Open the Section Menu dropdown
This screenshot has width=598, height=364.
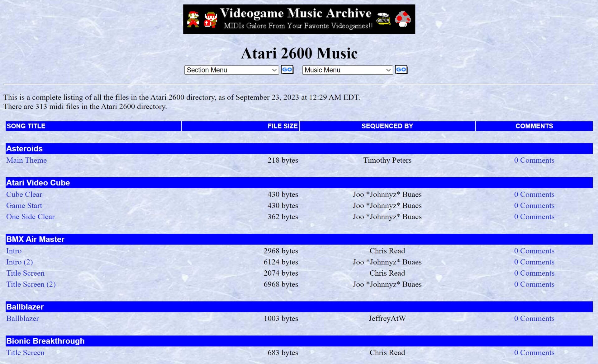tap(231, 70)
